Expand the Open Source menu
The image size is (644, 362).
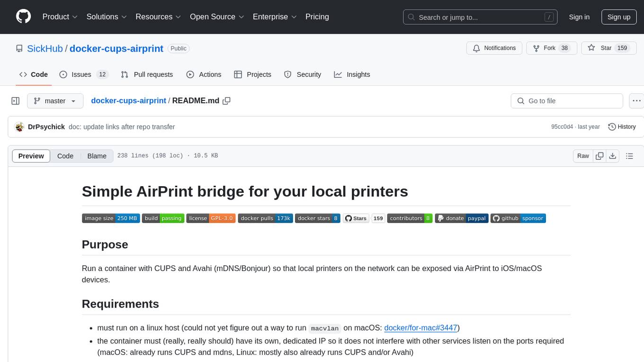pos(217,17)
